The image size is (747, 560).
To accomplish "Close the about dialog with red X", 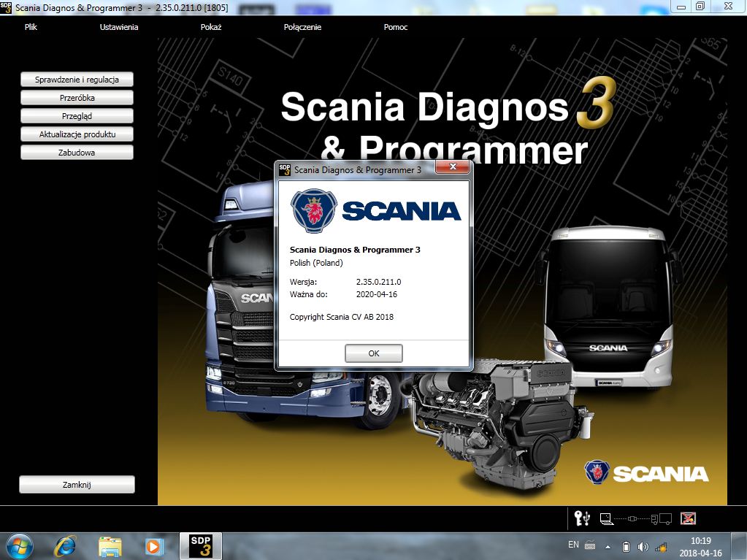I will click(453, 166).
